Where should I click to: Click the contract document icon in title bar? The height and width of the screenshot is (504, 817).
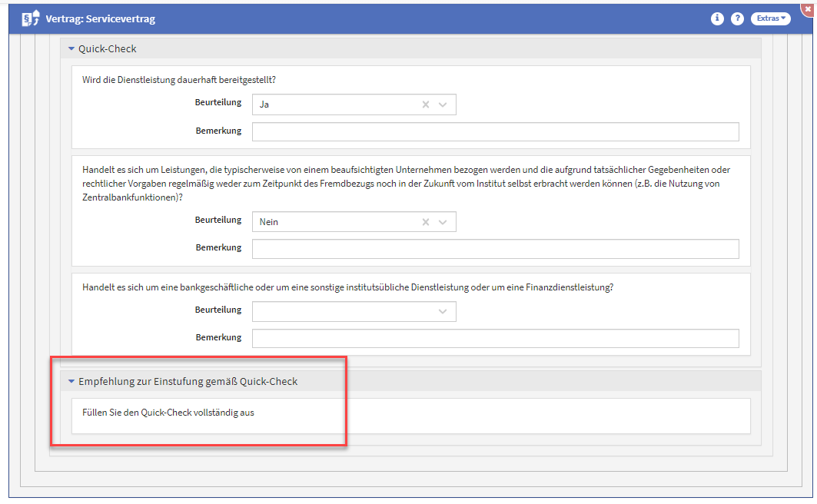pyautogui.click(x=30, y=18)
